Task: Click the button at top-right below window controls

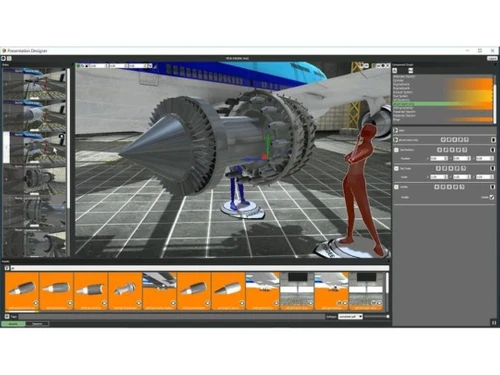Action: 492,58
